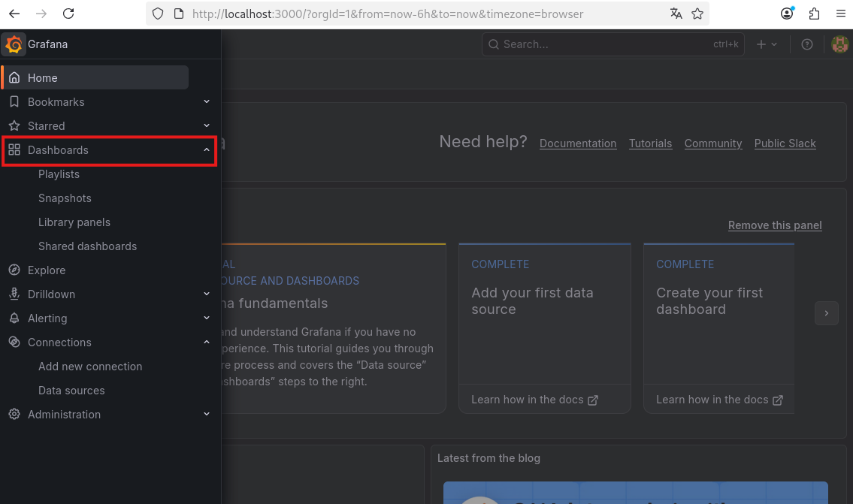
Task: Open Data sources under Connections
Action: (71, 390)
